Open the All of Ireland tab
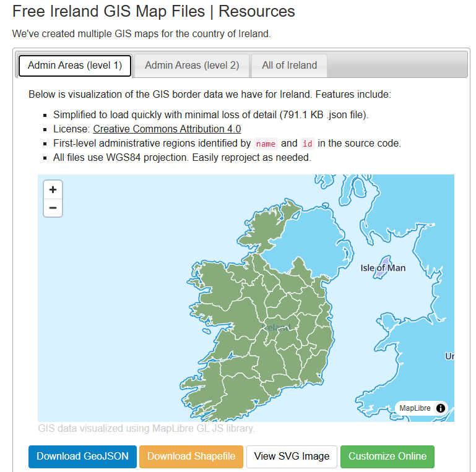The image size is (476, 472). 289,66
